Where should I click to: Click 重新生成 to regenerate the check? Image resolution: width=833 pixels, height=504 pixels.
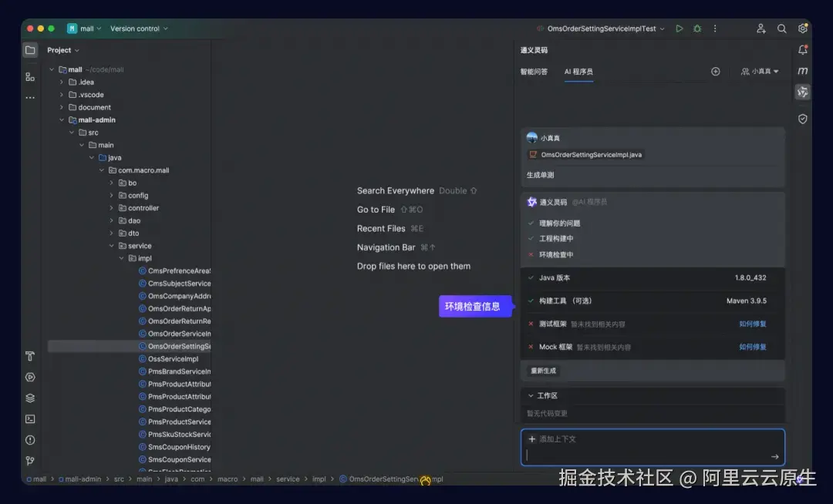click(x=542, y=371)
